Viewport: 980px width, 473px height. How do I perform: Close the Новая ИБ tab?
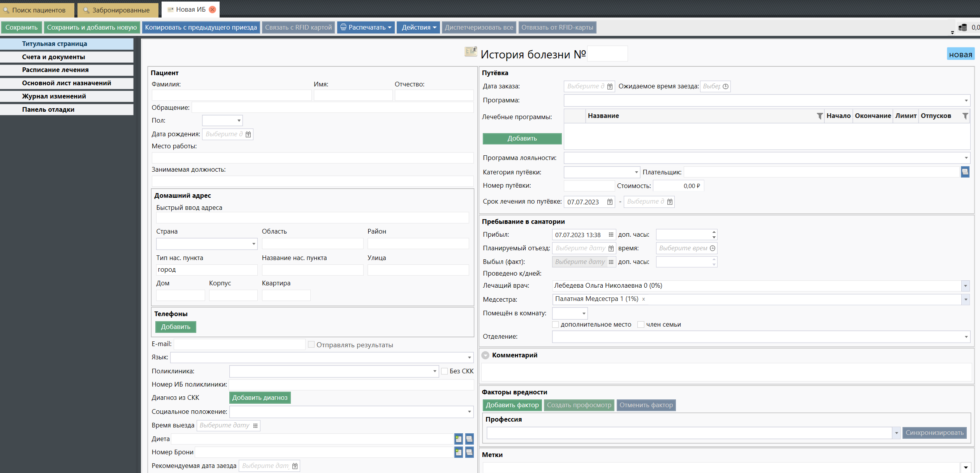213,10
